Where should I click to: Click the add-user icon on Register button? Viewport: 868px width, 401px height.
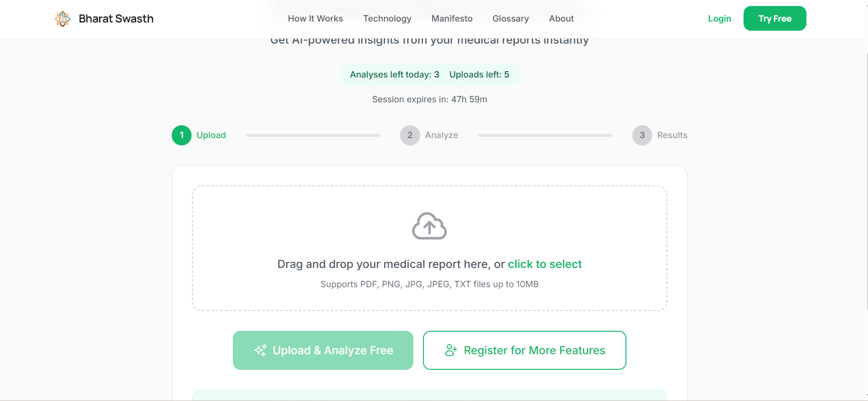451,351
